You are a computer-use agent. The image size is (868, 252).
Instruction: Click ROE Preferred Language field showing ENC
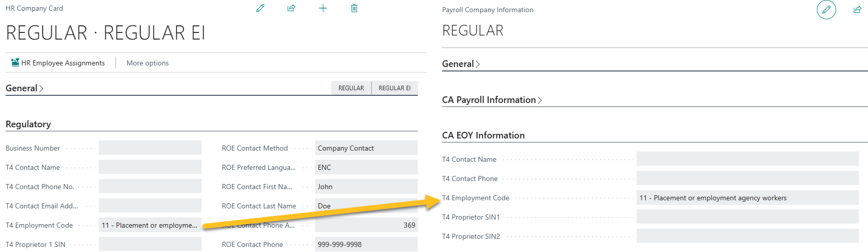point(366,167)
